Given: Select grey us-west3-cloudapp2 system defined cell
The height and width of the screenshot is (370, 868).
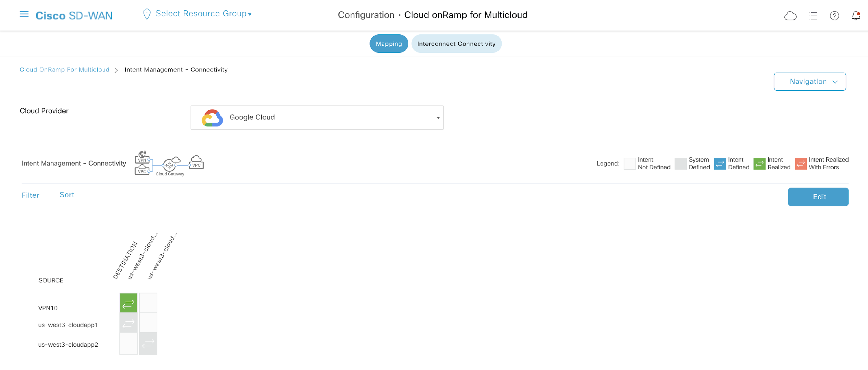Looking at the screenshot, I should [x=148, y=344].
